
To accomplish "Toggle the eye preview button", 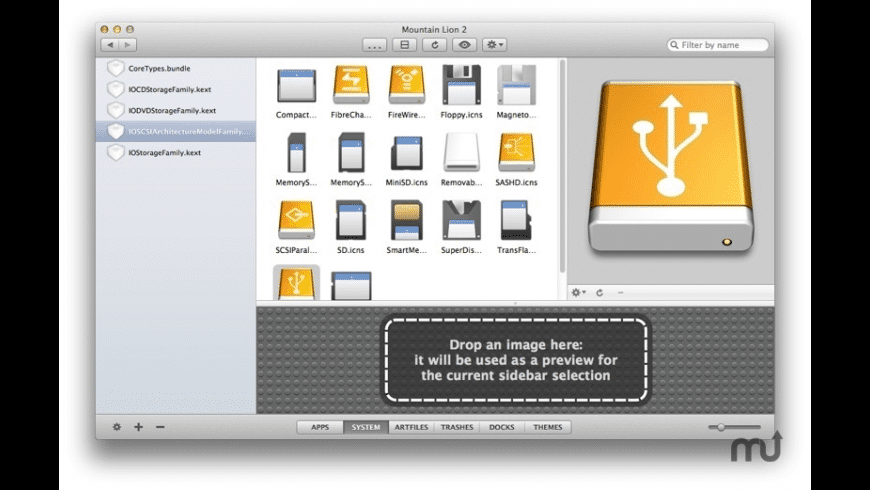I will [x=464, y=45].
